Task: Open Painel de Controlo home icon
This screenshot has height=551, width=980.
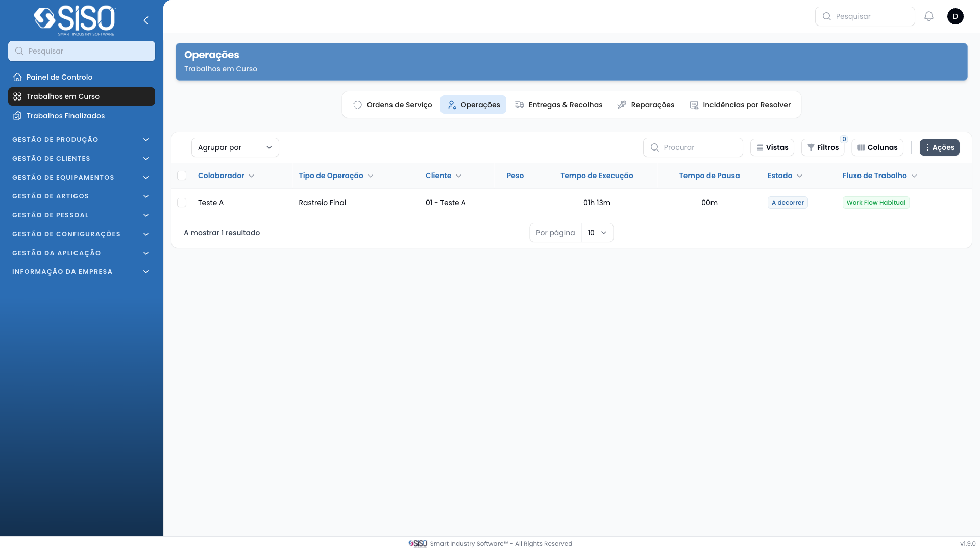Action: [17, 77]
